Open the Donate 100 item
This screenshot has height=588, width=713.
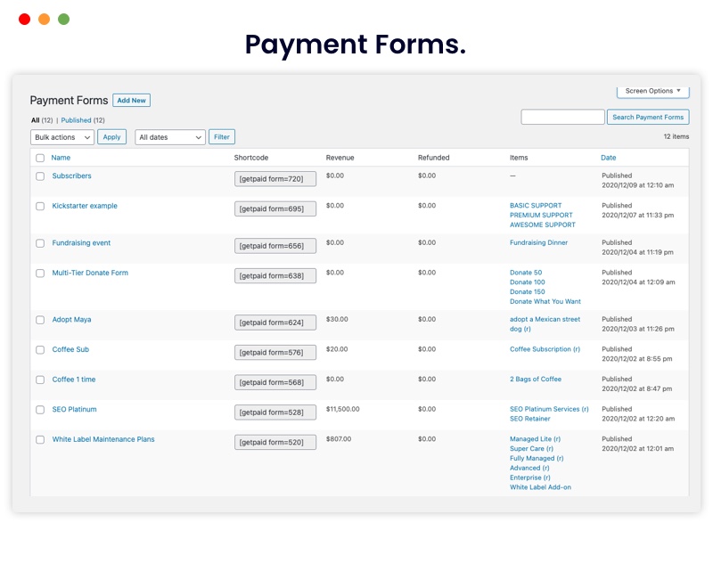[x=528, y=282]
